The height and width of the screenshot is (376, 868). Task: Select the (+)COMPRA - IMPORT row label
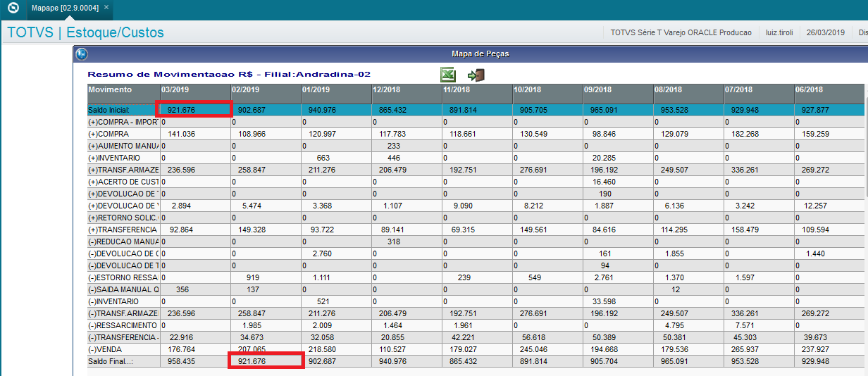point(123,122)
